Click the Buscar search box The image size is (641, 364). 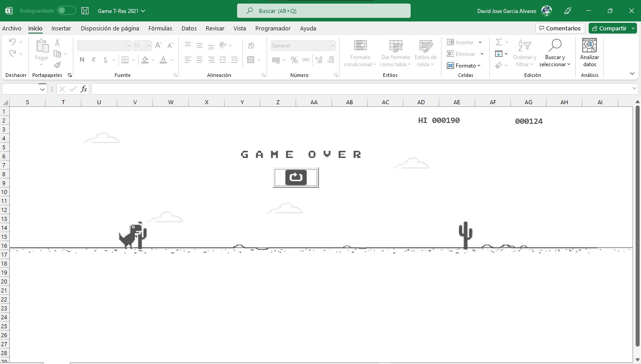[x=323, y=11]
